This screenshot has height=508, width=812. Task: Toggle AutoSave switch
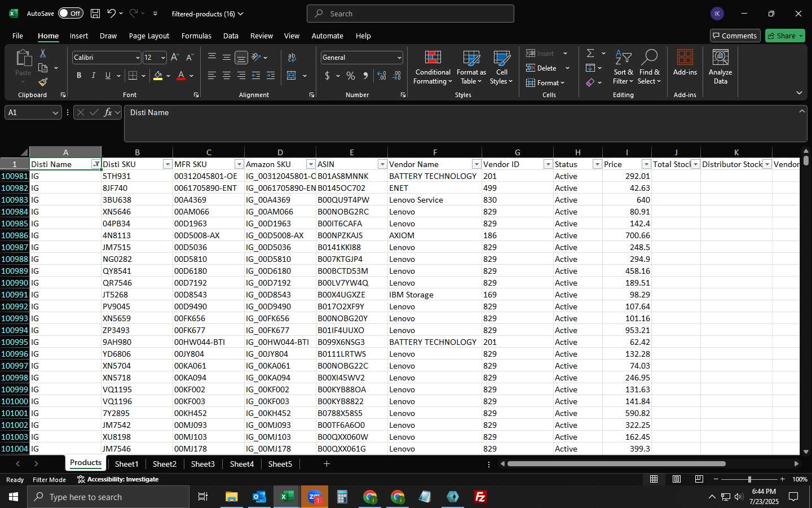pyautogui.click(x=70, y=14)
